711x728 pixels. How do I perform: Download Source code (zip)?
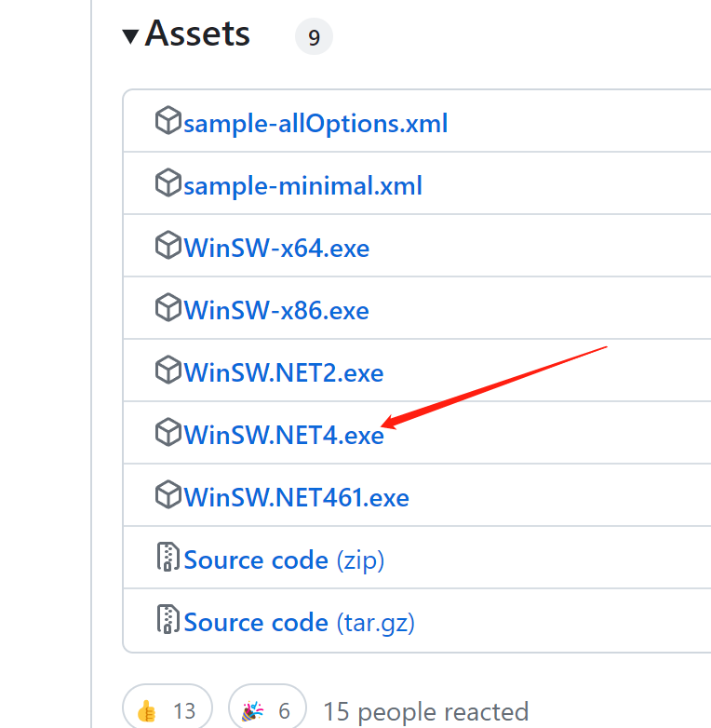pyautogui.click(x=284, y=560)
